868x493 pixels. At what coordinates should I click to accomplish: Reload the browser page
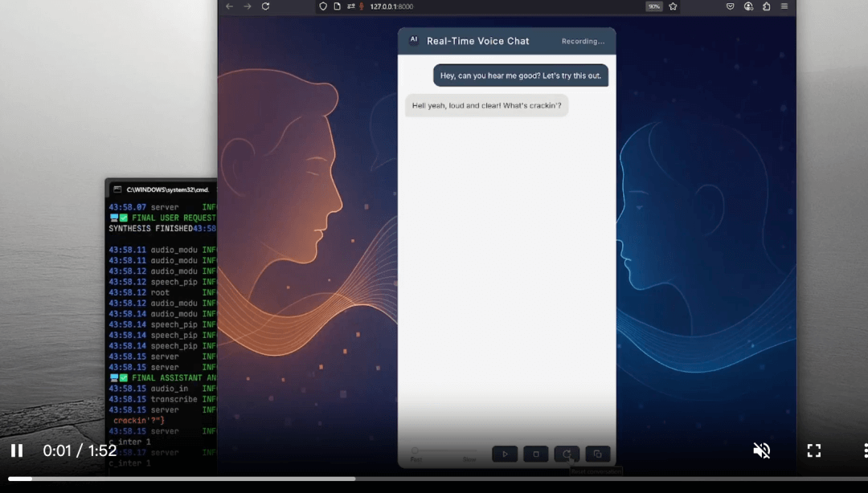tap(265, 6)
